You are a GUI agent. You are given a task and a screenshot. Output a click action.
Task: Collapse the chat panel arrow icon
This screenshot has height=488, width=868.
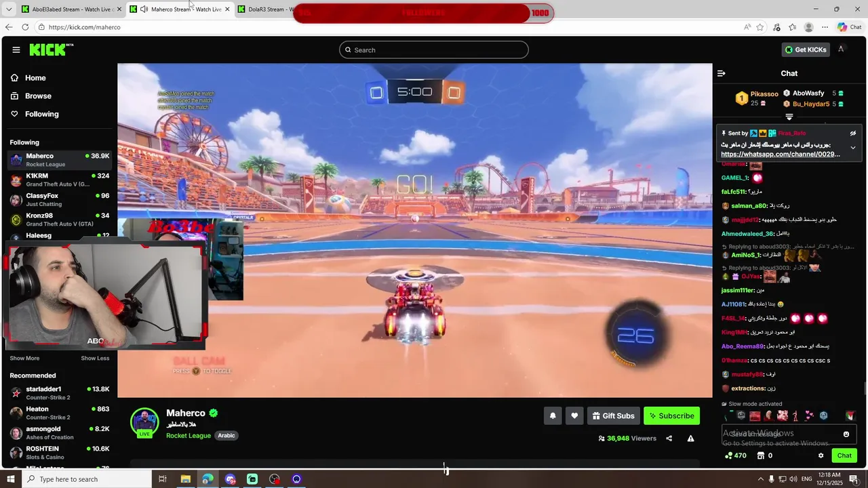tap(722, 73)
